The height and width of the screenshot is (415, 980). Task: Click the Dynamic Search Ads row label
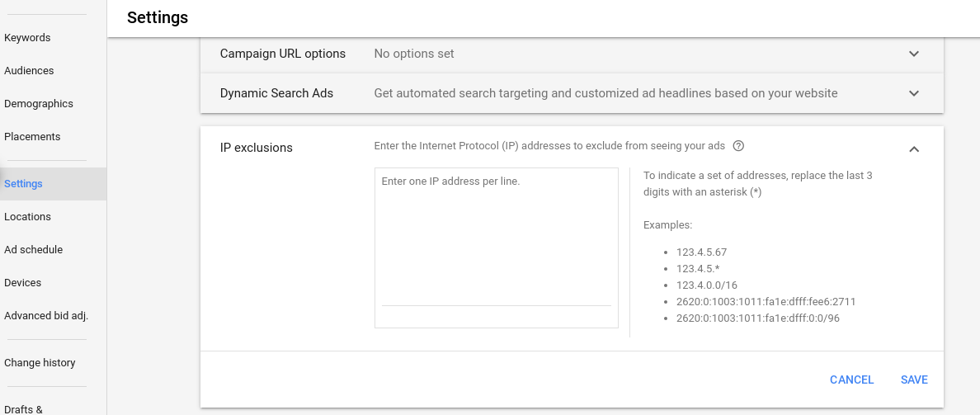tap(276, 93)
